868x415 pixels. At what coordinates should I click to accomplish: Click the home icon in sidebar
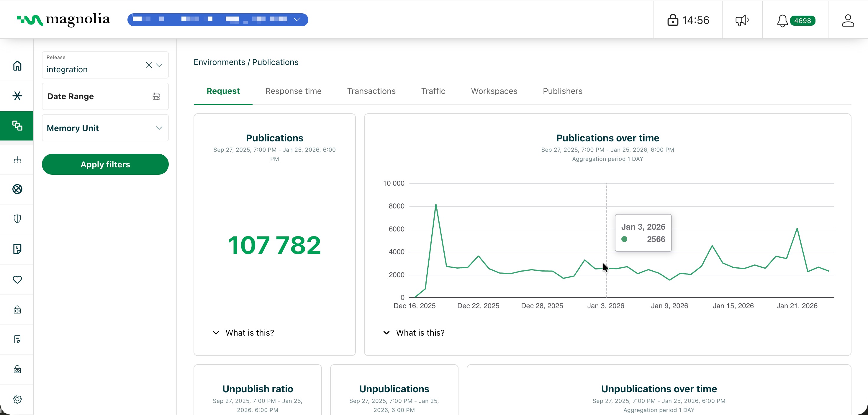click(17, 66)
